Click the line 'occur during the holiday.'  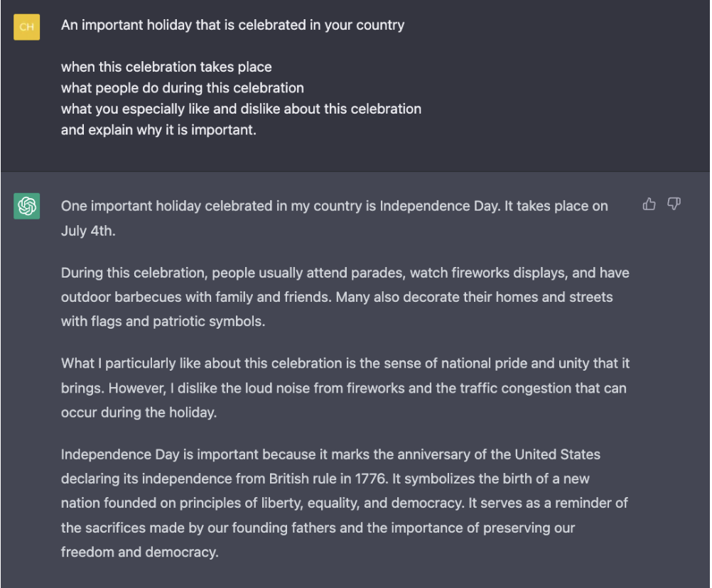(x=139, y=413)
